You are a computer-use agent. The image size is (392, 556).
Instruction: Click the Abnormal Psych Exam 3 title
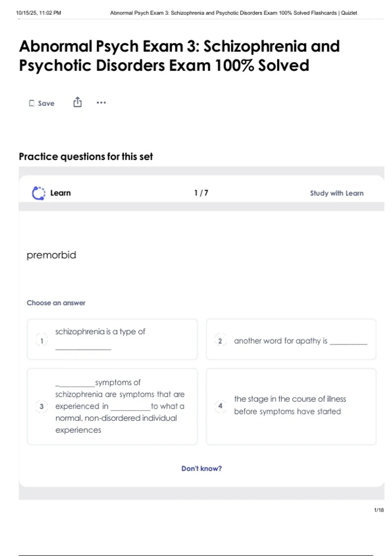179,56
